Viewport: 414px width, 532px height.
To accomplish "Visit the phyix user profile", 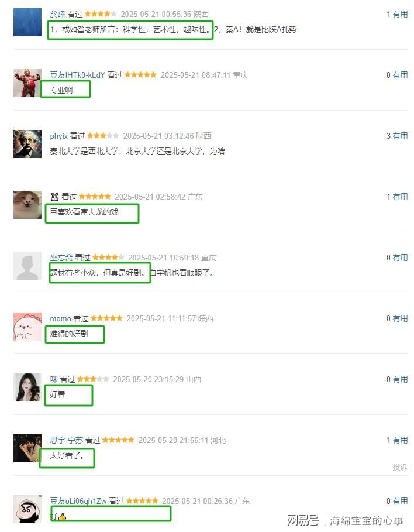I will coord(58,136).
